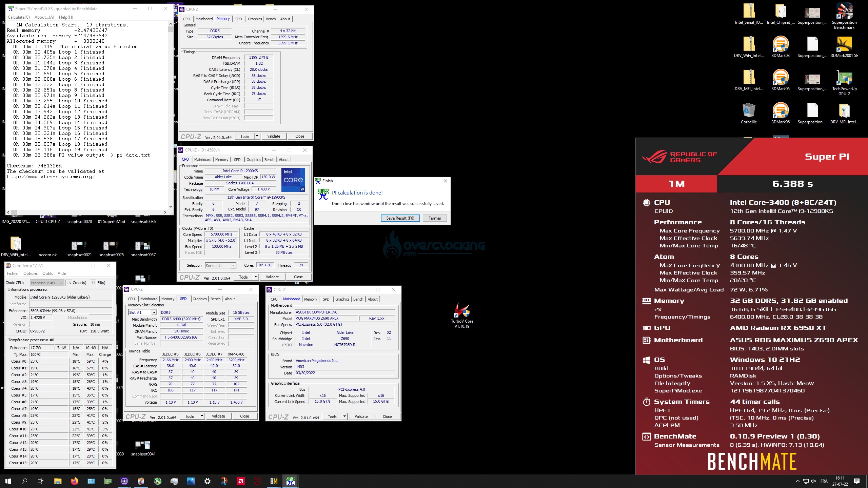
Task: Click Super PI vertical scrollbar up arrow
Action: pyautogui.click(x=171, y=24)
